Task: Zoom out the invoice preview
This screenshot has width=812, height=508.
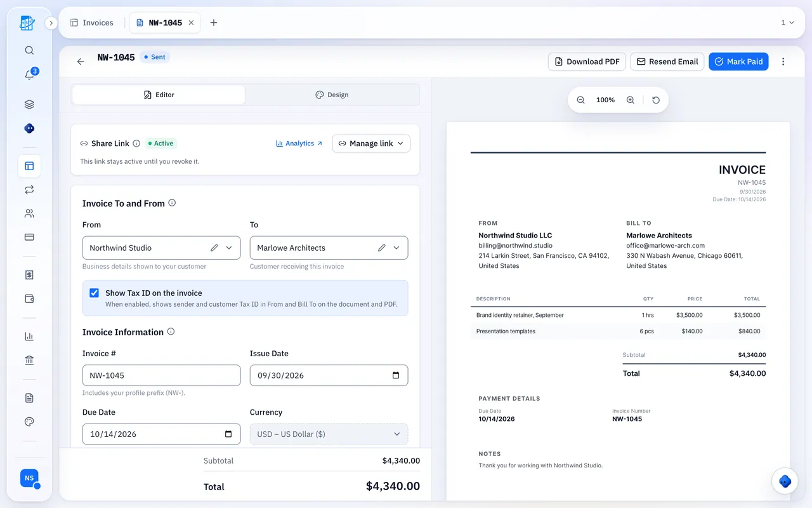Action: click(581, 100)
